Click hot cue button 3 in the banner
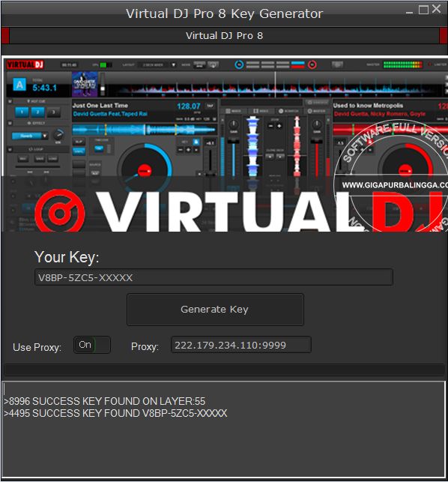Viewport: 448px width, 482px height. pos(53,112)
